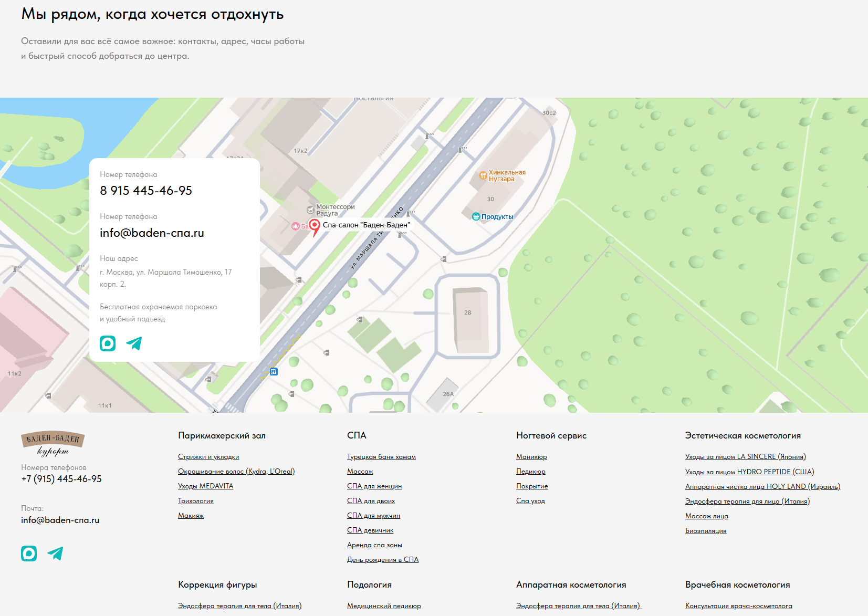
Task: Open the Спа уход link
Action: (530, 501)
